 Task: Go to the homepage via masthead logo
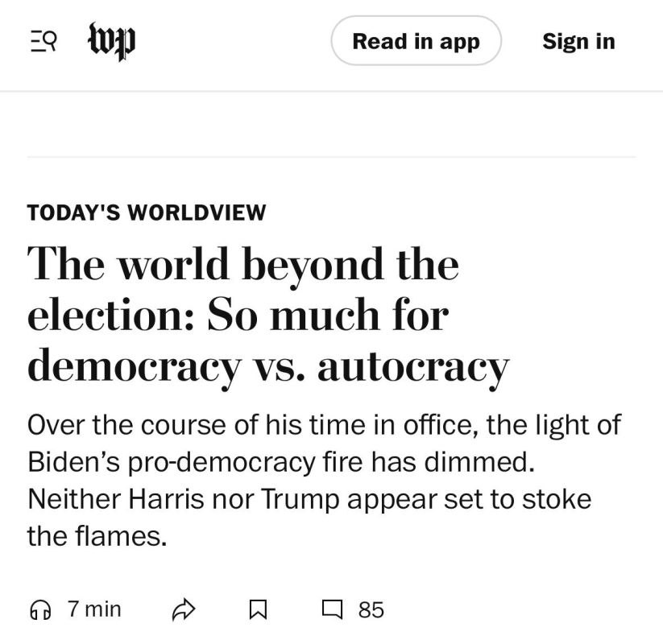click(x=111, y=40)
